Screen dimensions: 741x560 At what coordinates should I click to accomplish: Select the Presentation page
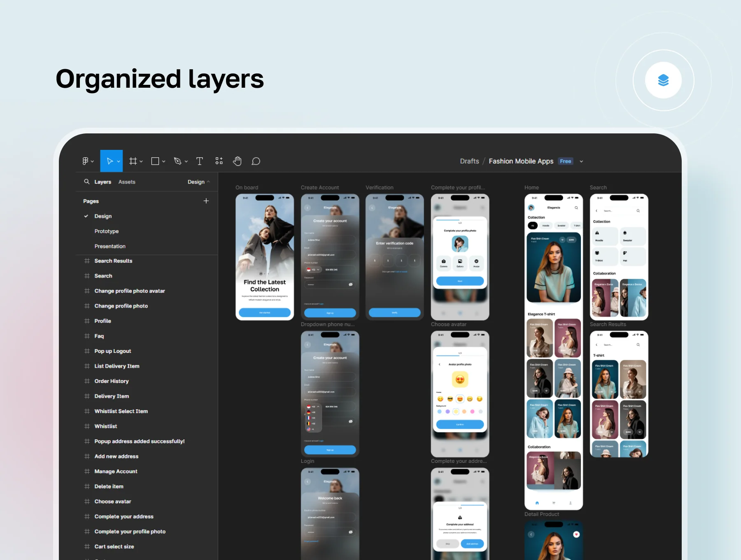pos(110,246)
